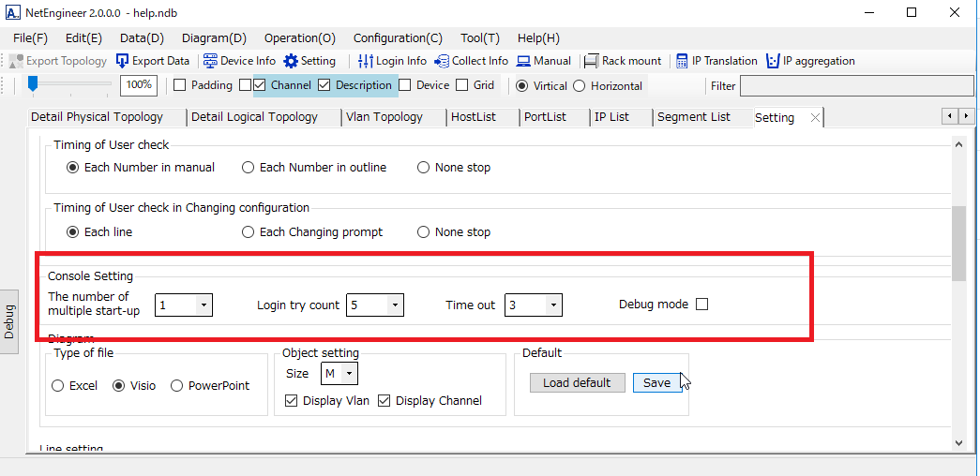Open the Time out dropdown
This screenshot has width=980, height=476.
(553, 305)
